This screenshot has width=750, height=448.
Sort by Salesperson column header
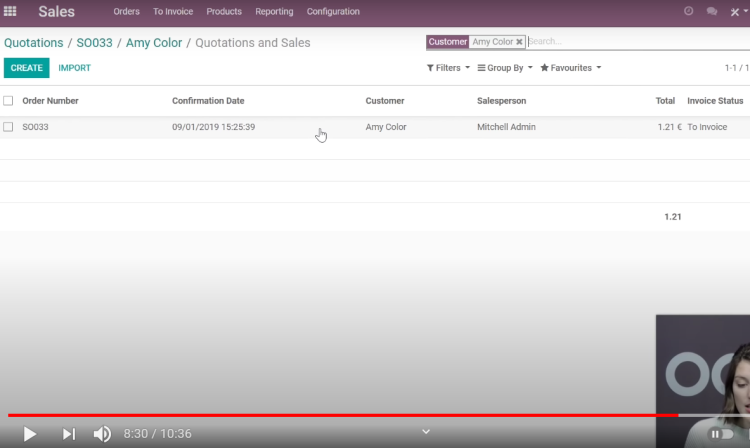(x=501, y=101)
